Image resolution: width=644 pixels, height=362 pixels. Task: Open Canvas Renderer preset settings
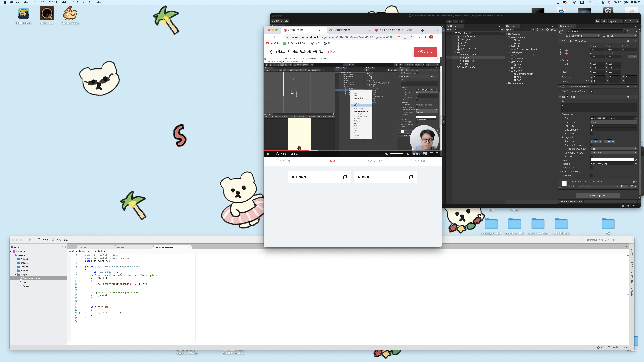tap(632, 87)
